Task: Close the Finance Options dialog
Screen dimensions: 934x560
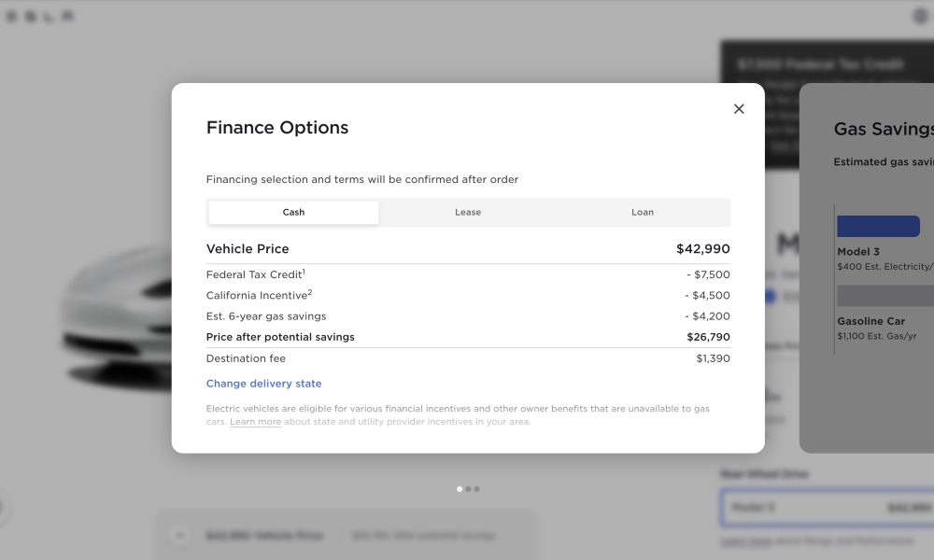Action: click(x=739, y=109)
